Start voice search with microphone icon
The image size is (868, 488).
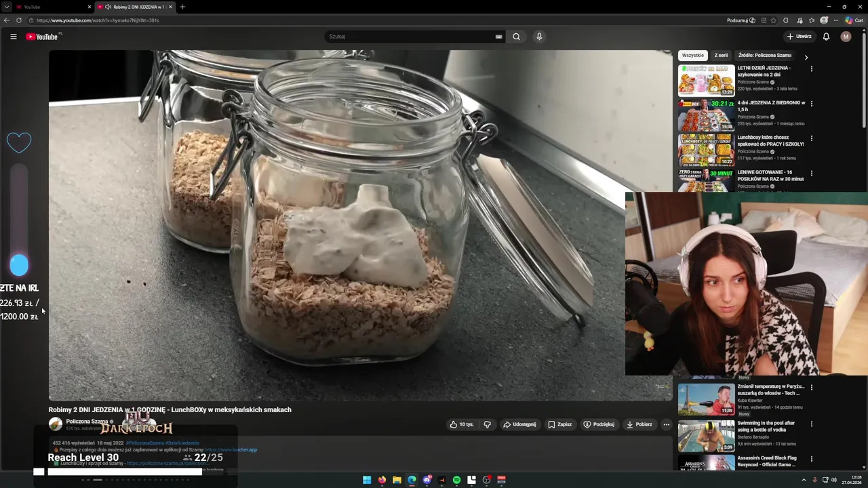[539, 37]
